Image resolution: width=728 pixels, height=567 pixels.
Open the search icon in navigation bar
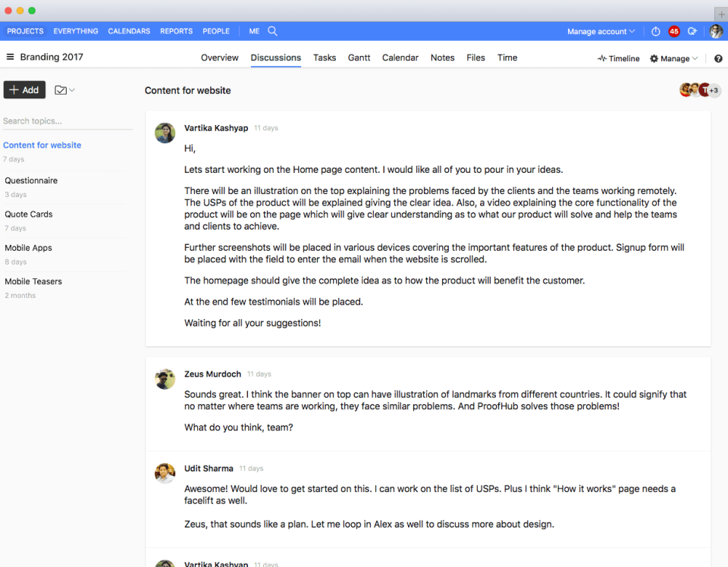272,31
